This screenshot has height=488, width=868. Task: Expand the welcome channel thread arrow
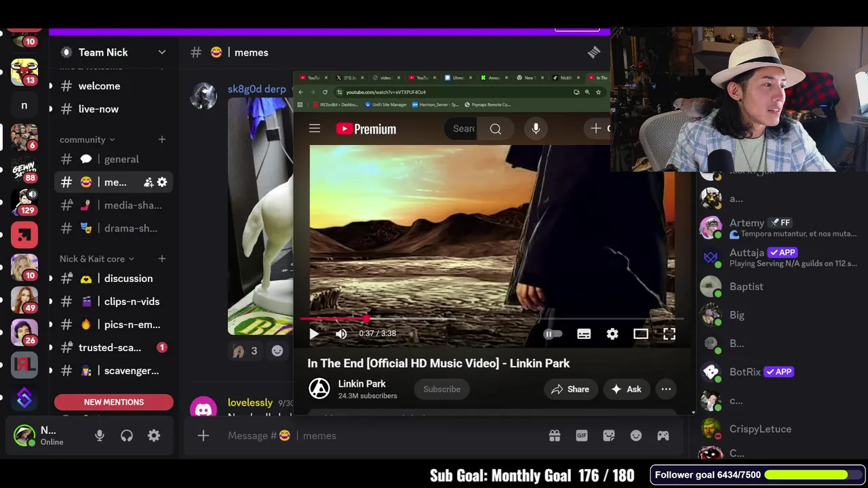click(50, 86)
